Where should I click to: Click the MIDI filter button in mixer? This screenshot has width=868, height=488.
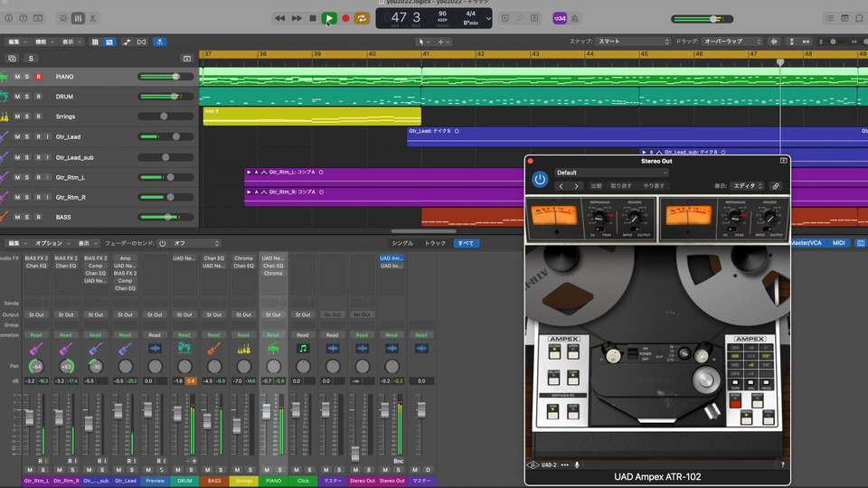(x=839, y=243)
